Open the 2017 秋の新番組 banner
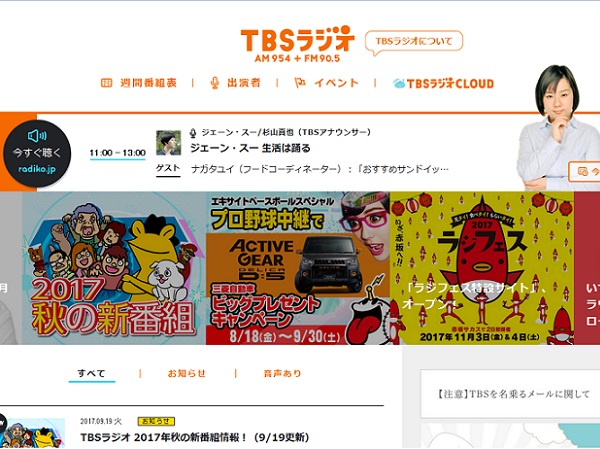Viewport: 600px width, 449px height. (x=114, y=268)
